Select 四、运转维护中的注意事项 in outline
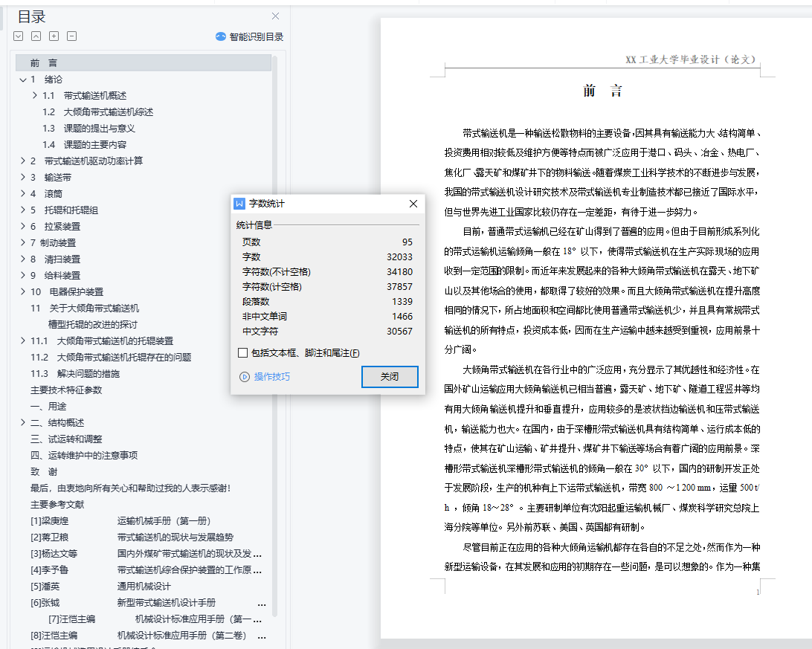This screenshot has width=812, height=649. tap(84, 456)
